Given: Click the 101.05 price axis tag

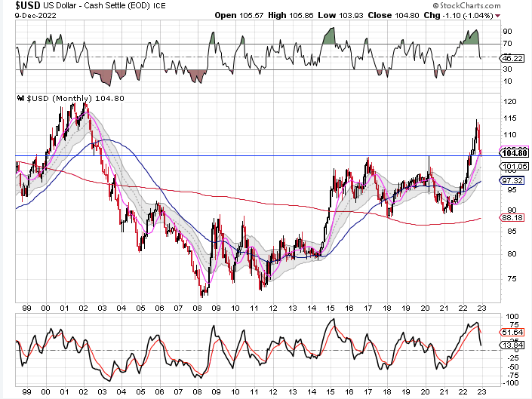Looking at the screenshot, I should click(513, 166).
